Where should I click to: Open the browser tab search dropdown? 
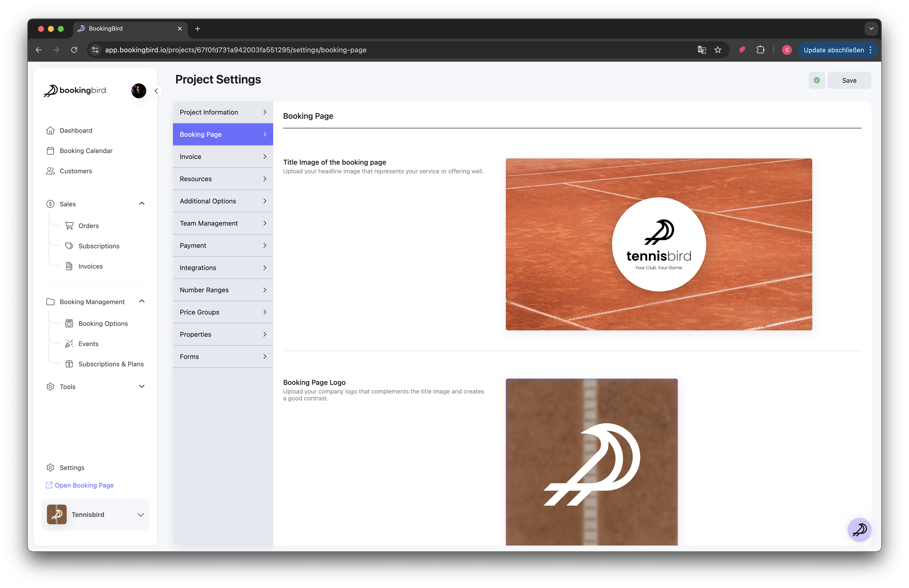point(871,29)
